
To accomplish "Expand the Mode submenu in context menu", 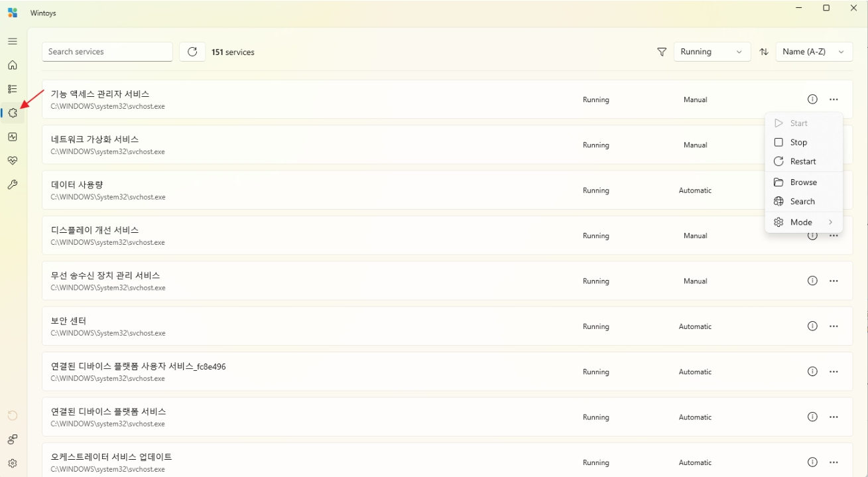I will tap(803, 222).
